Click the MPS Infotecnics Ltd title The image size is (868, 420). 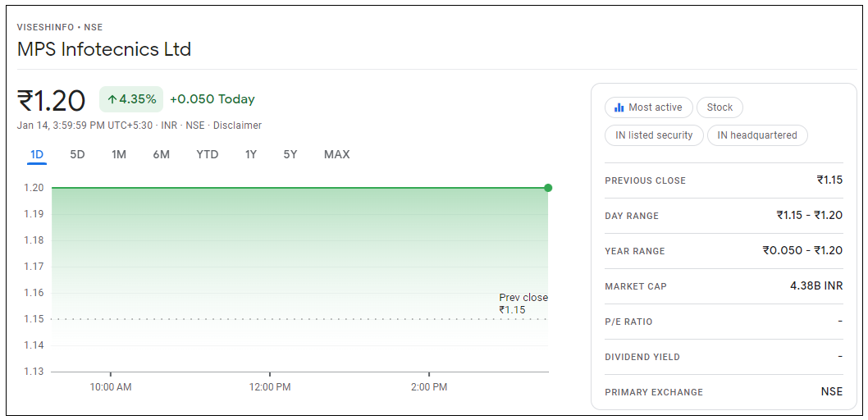(x=104, y=49)
